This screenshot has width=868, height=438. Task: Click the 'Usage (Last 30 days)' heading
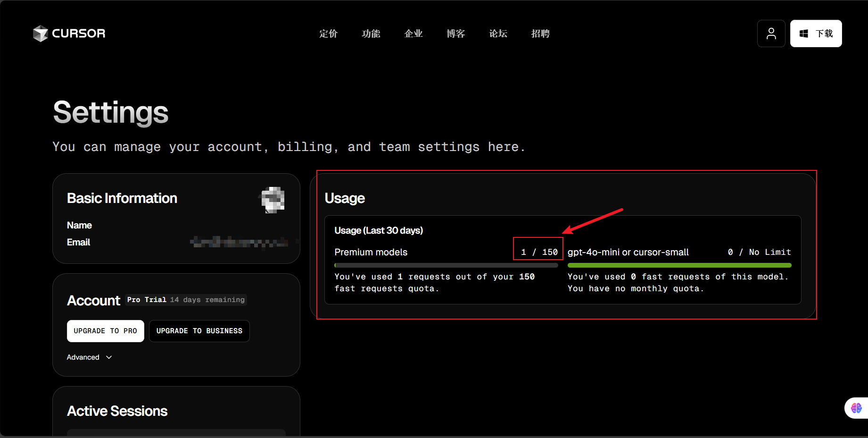pos(379,230)
